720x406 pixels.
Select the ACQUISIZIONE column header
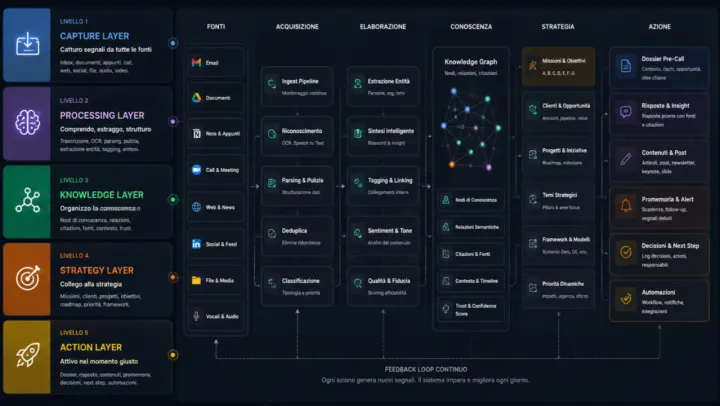coord(297,27)
